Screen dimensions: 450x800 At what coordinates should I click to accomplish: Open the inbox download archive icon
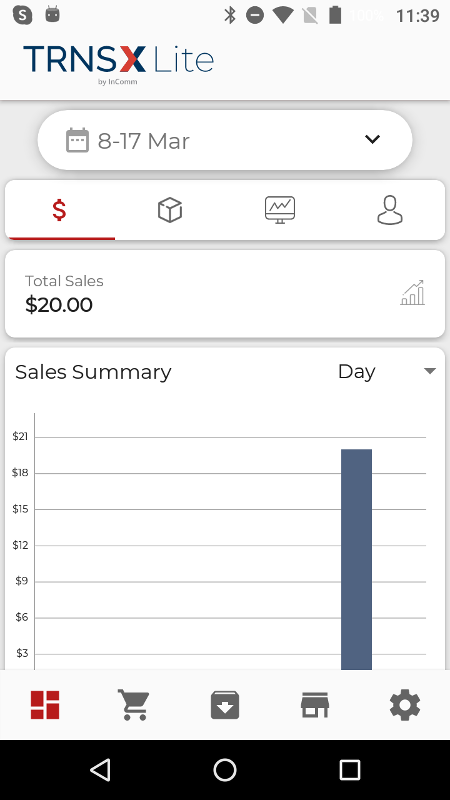pos(225,705)
